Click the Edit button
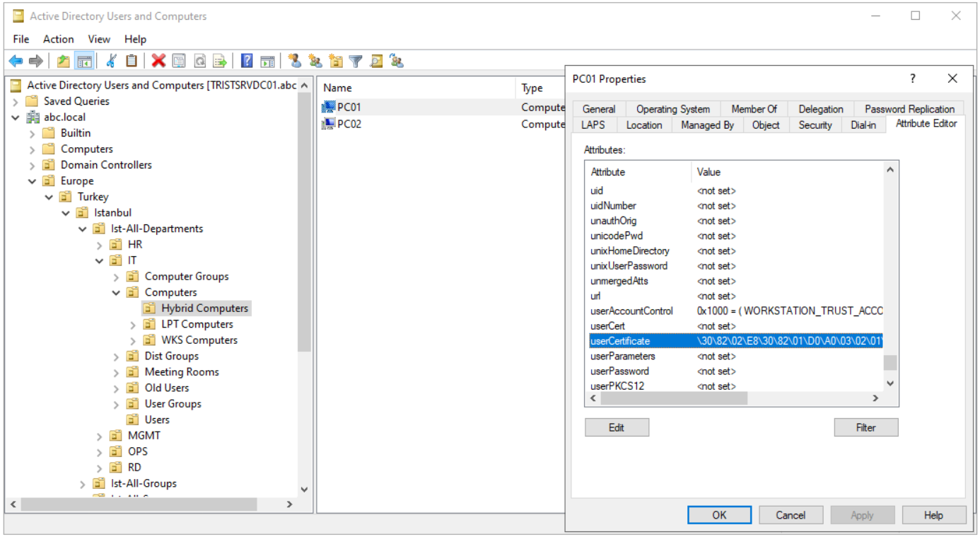This screenshot has height=537, width=980. 617,427
